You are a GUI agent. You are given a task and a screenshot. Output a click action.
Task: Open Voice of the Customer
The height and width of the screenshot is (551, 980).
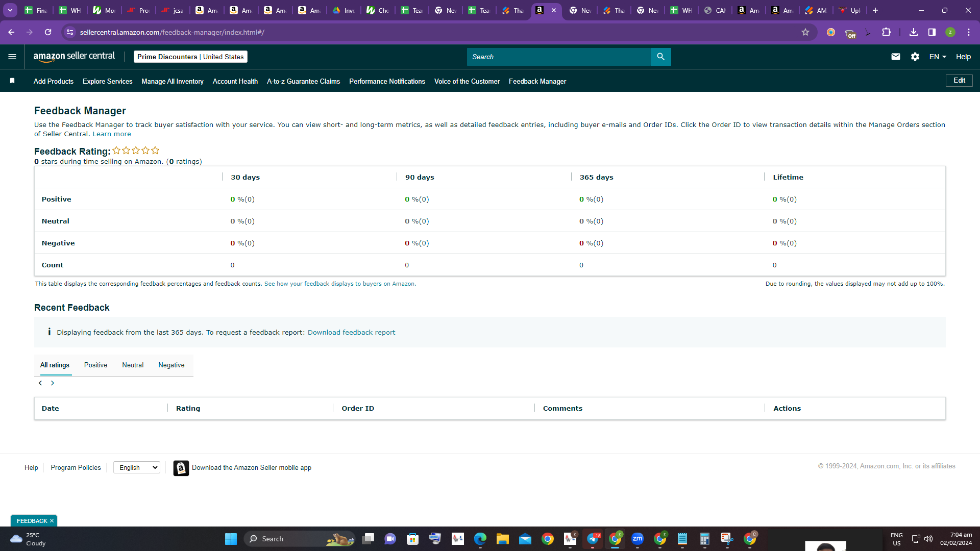[x=467, y=81]
